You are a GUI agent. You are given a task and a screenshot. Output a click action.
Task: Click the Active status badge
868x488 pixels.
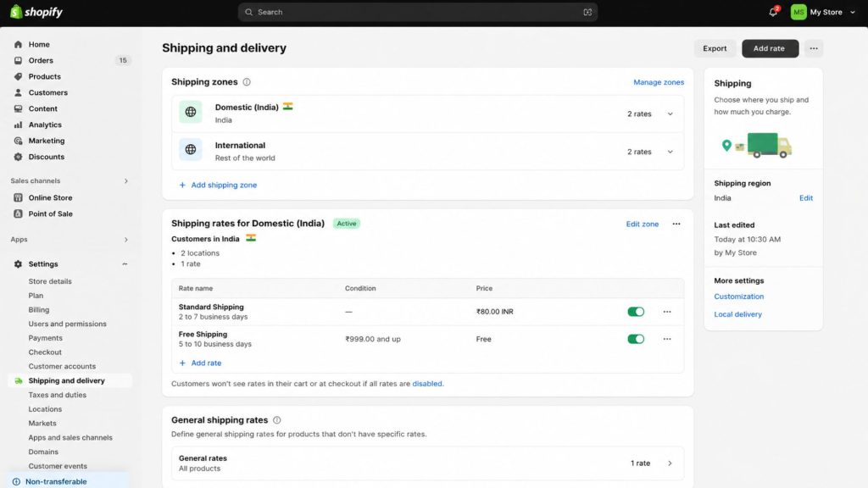coord(347,224)
